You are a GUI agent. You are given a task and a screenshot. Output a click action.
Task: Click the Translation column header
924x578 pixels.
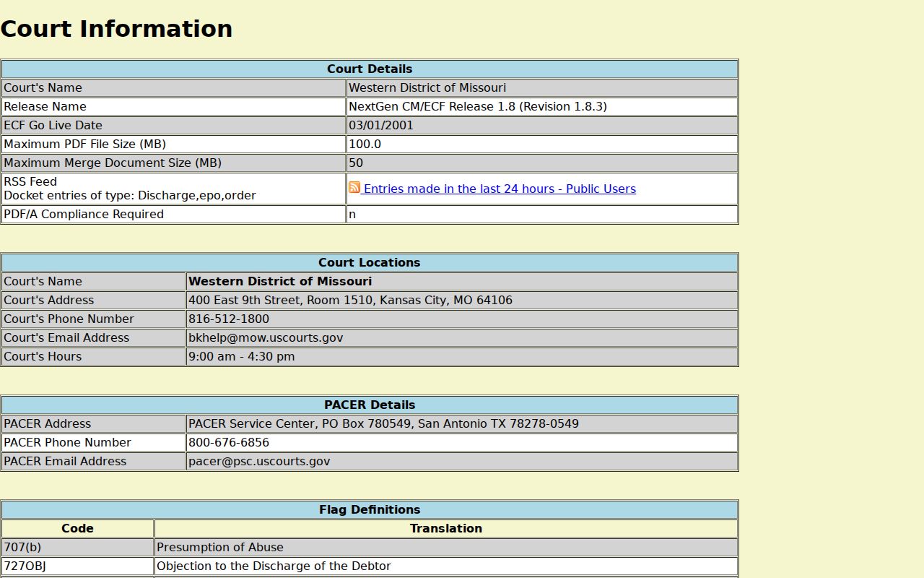coord(446,528)
